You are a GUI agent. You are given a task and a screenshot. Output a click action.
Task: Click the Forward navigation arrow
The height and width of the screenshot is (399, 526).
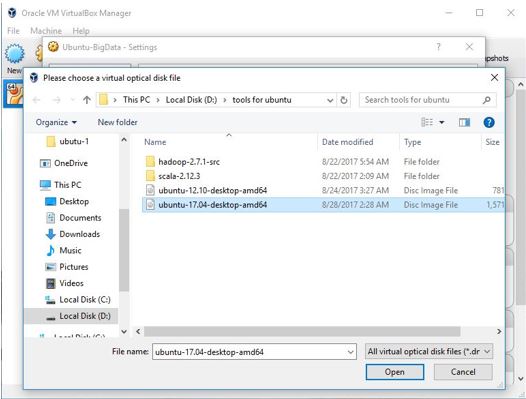click(x=56, y=100)
